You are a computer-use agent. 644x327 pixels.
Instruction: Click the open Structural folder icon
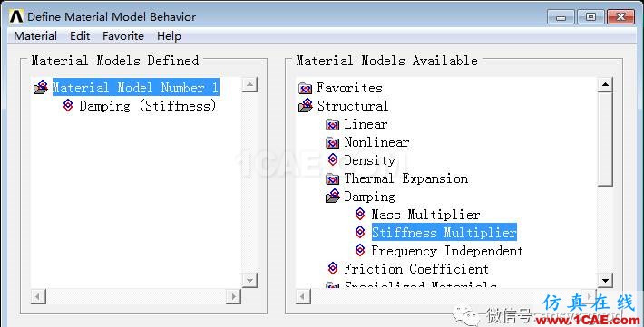306,106
